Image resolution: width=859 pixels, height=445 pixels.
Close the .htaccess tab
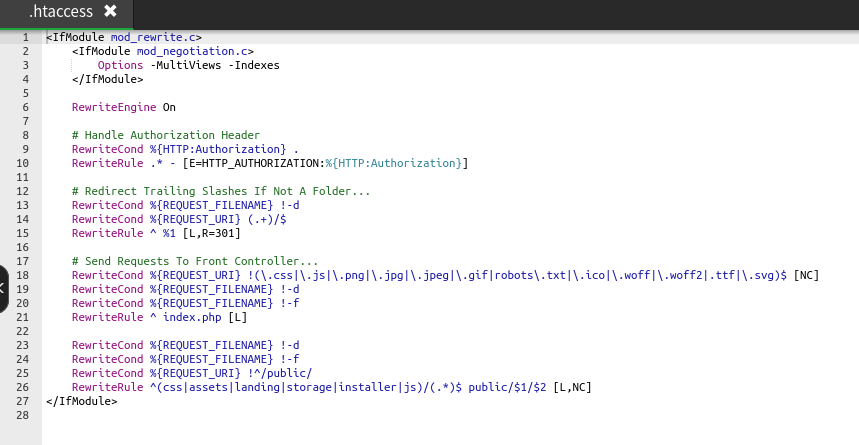coord(110,11)
